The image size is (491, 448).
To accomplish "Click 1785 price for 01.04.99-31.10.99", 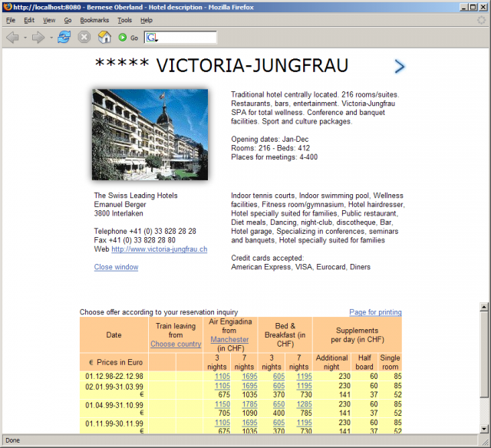I will (249, 404).
